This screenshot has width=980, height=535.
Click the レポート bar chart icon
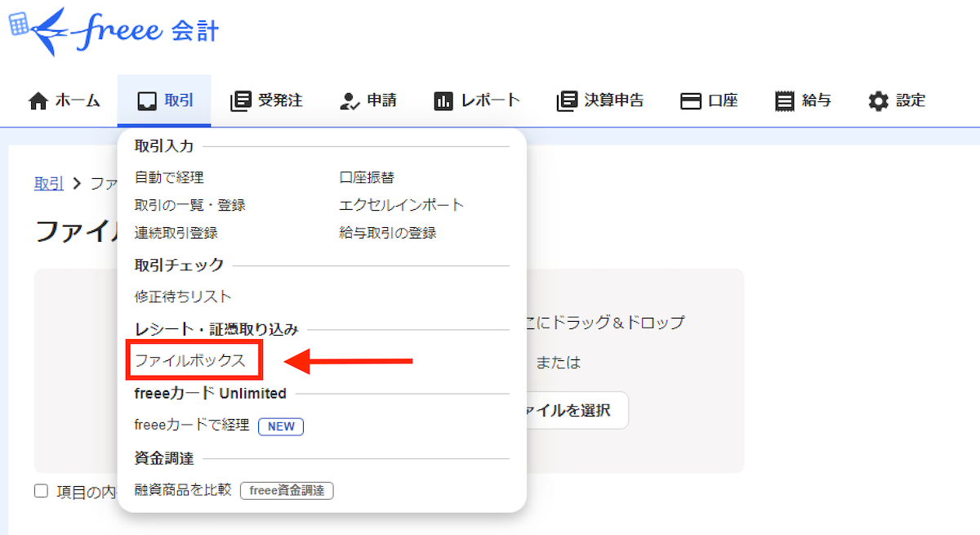click(x=443, y=101)
